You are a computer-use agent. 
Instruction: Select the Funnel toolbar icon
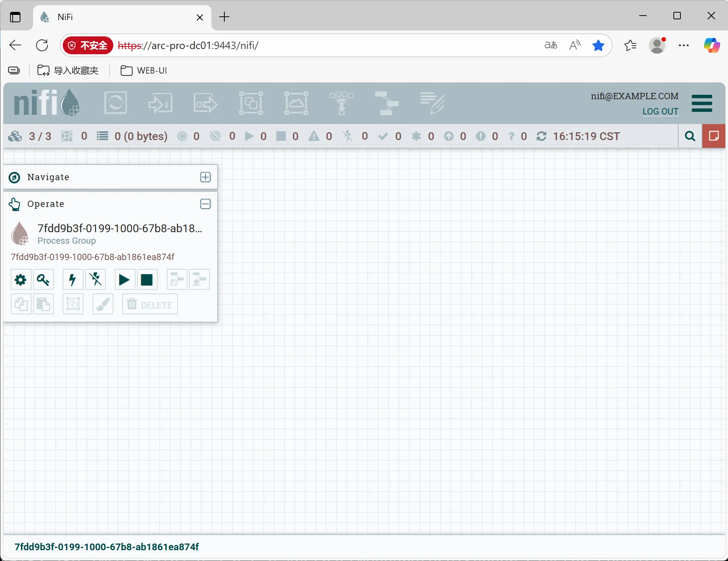(x=341, y=103)
